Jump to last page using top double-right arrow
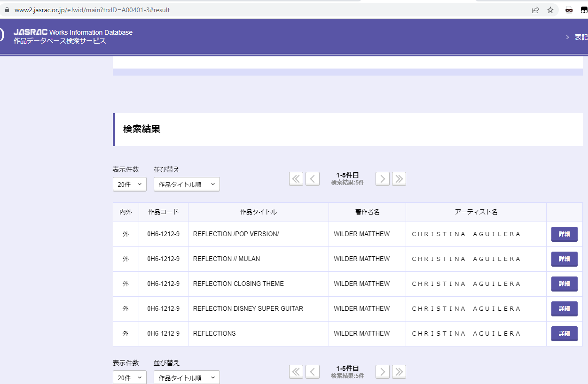The image size is (588, 384). [x=399, y=179]
